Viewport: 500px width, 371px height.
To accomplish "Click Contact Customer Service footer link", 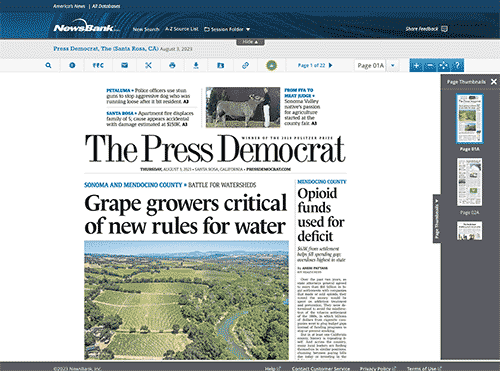I will coord(321,368).
